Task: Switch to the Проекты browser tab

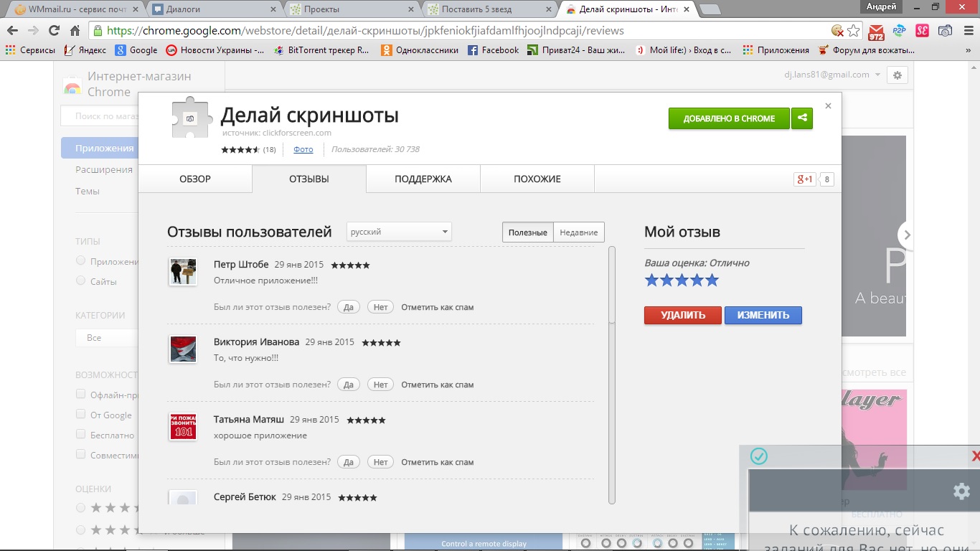Action: point(352,9)
